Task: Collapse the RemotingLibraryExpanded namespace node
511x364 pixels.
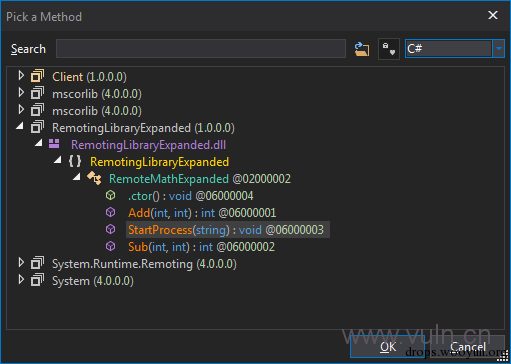Action: pyautogui.click(x=58, y=160)
